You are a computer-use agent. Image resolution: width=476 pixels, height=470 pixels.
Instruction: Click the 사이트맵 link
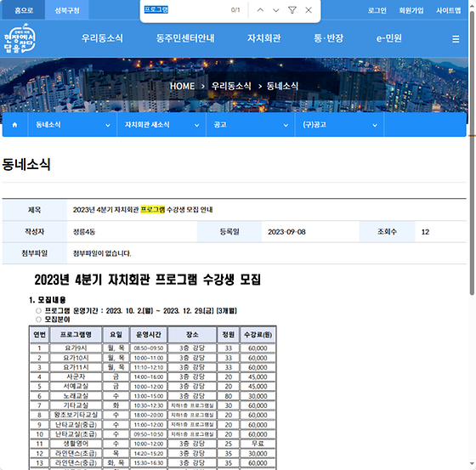click(449, 10)
